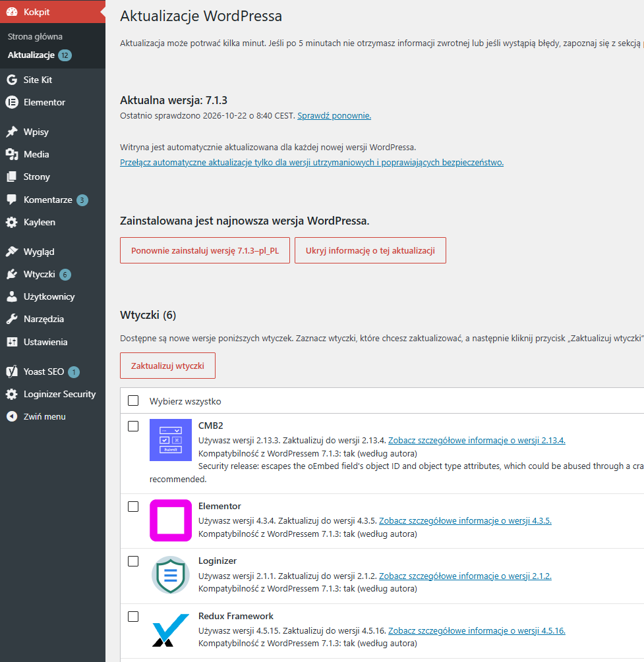Click the Aktualizacje count badge 12
Screen dimensions: 644x662
65,55
